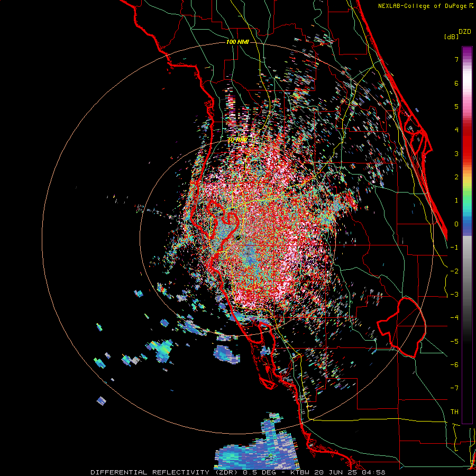The height and width of the screenshot is (476, 476).
Task: Click the scale value 5
Action: coord(456,106)
